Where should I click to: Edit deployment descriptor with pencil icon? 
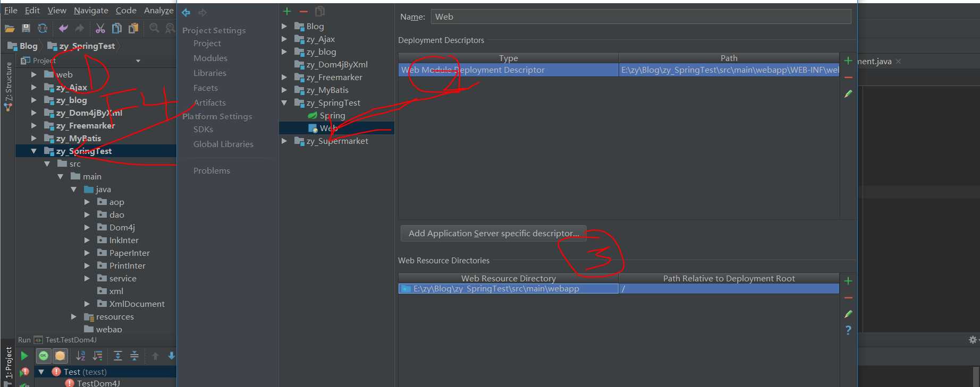(x=848, y=93)
